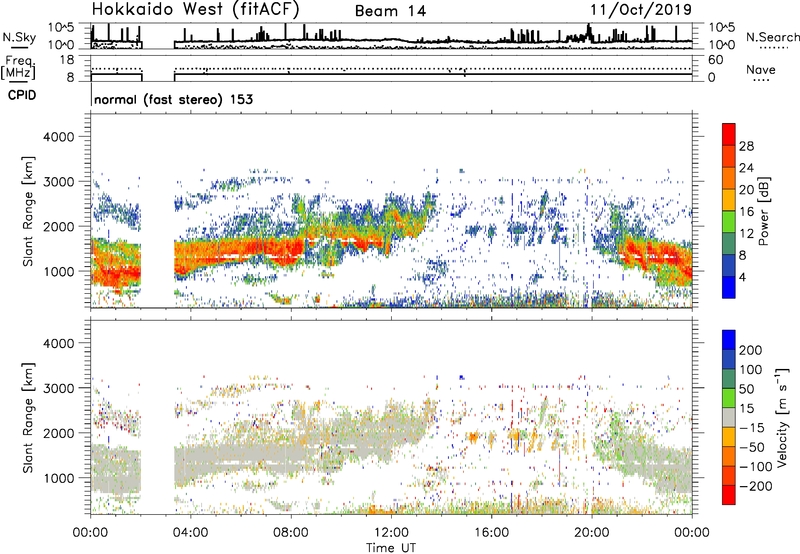Click the "1000" tick in the velocity panel
Screen dimensions: 800x554
pyautogui.click(x=58, y=478)
